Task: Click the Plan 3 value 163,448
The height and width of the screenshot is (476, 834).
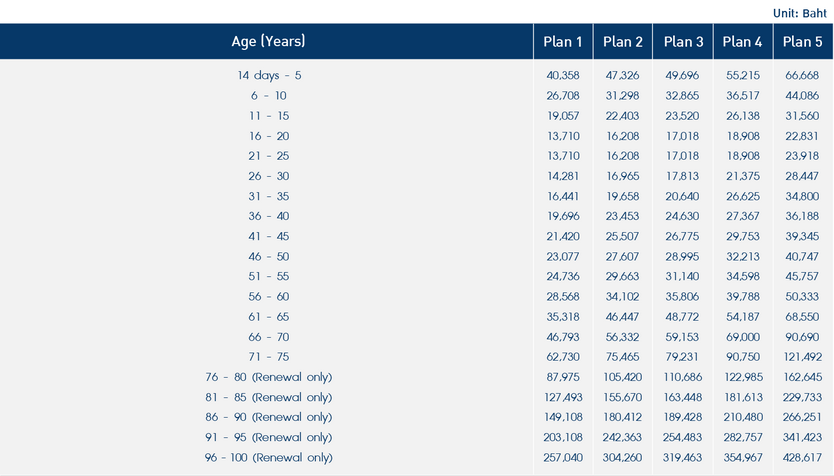Action: [684, 397]
